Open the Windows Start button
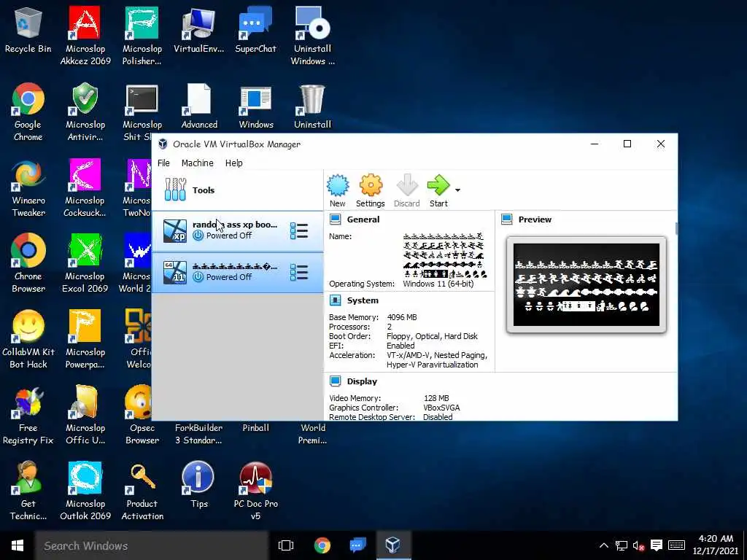The height and width of the screenshot is (560, 747). 18,545
